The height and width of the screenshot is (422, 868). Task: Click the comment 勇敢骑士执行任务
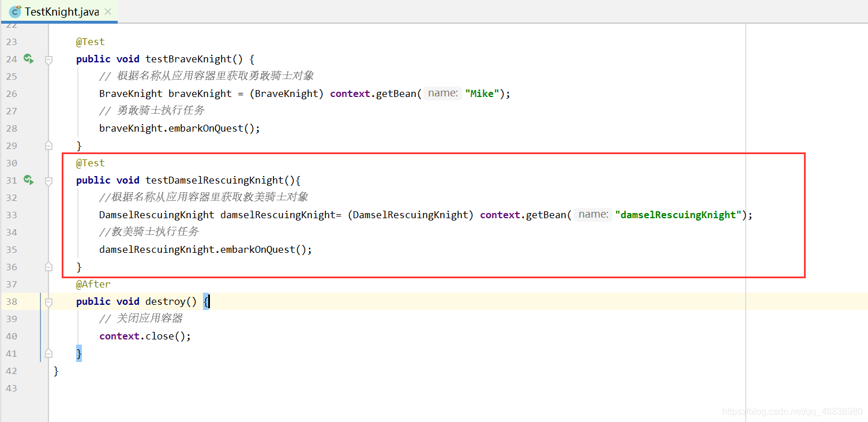point(152,111)
